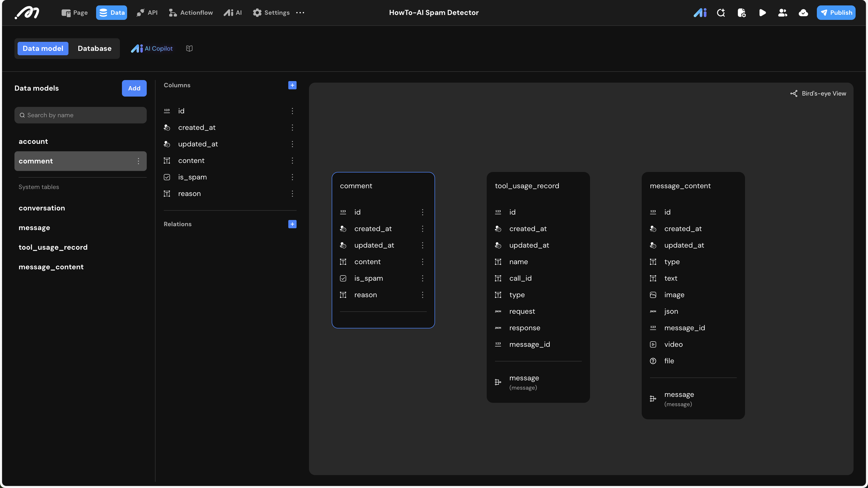
Task: Open reason field menu in comment card
Action: click(x=422, y=295)
